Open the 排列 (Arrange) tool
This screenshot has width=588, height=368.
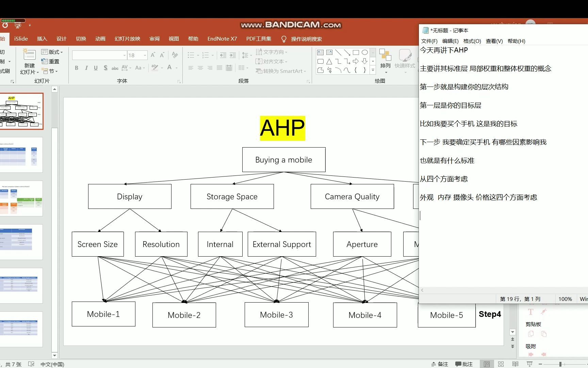pyautogui.click(x=386, y=61)
